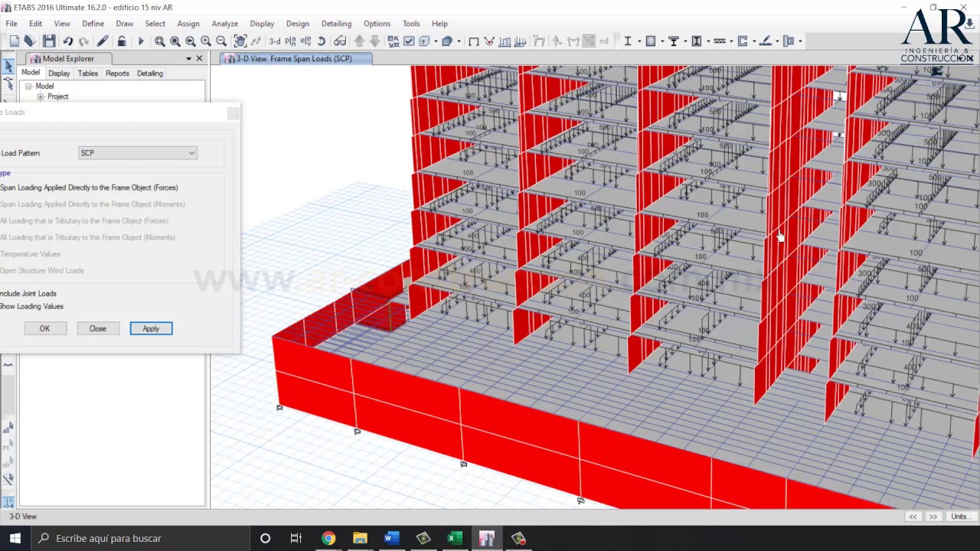Select the Pan hand tool
980x551 pixels.
click(240, 41)
